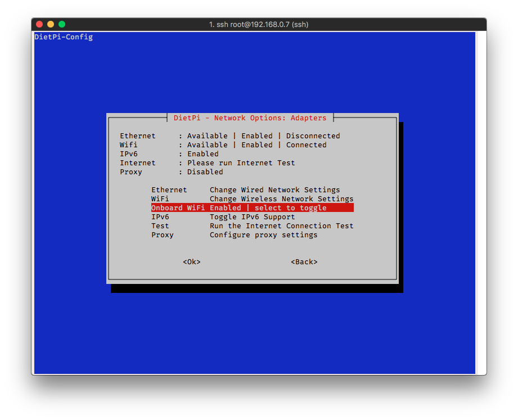
Task: Click the green maximize window button
Action: pyautogui.click(x=62, y=24)
